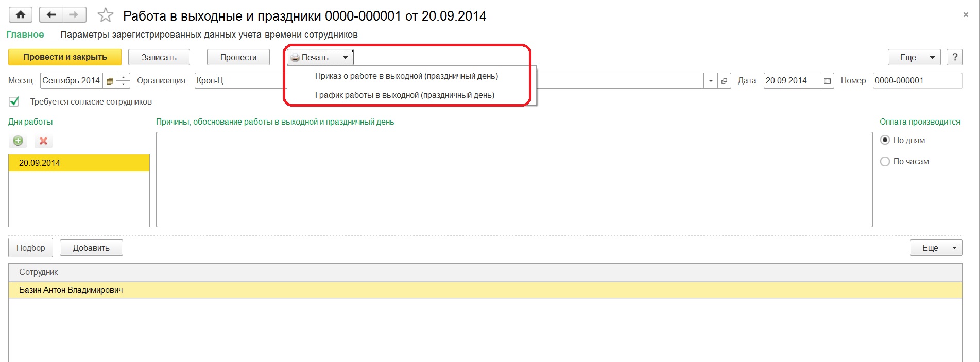Add a work day with green plus
980x362 pixels.
(x=18, y=141)
